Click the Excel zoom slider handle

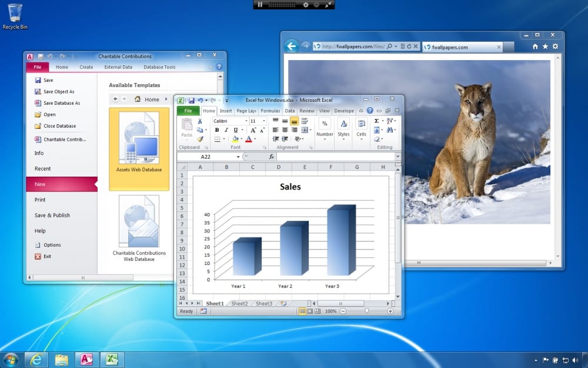[367, 311]
